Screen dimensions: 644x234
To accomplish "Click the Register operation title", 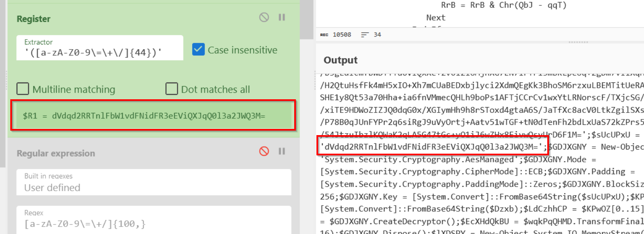I will [x=33, y=19].
